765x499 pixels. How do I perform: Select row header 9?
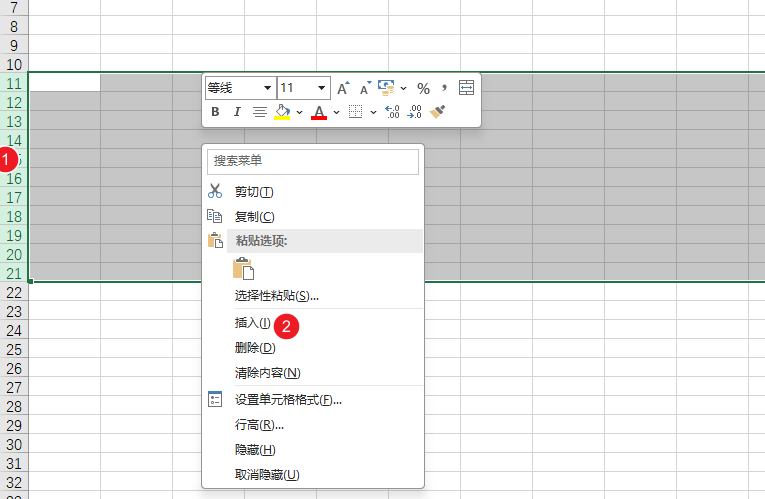point(14,45)
